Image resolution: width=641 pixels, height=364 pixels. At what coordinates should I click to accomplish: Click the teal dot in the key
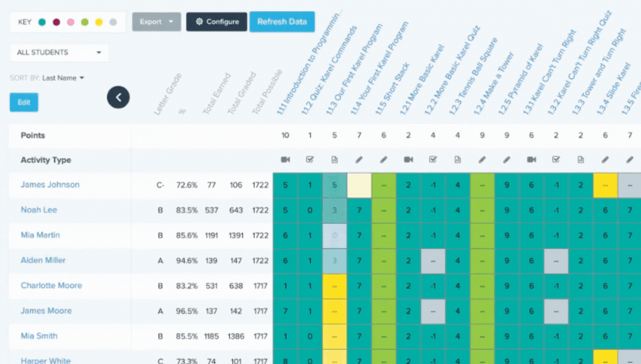[42, 22]
